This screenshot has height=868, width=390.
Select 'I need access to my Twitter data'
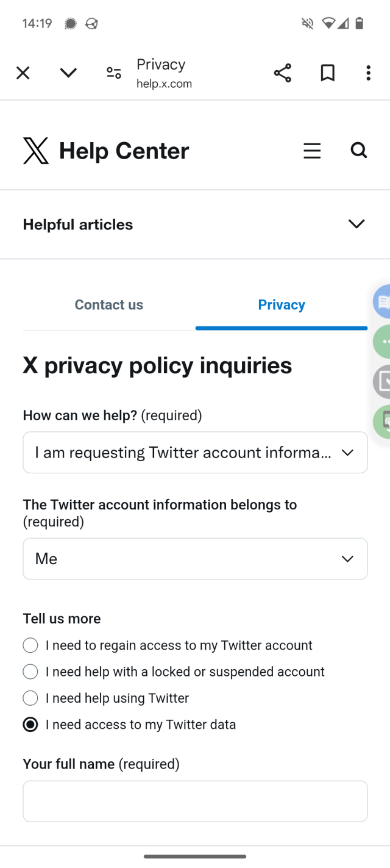30,725
